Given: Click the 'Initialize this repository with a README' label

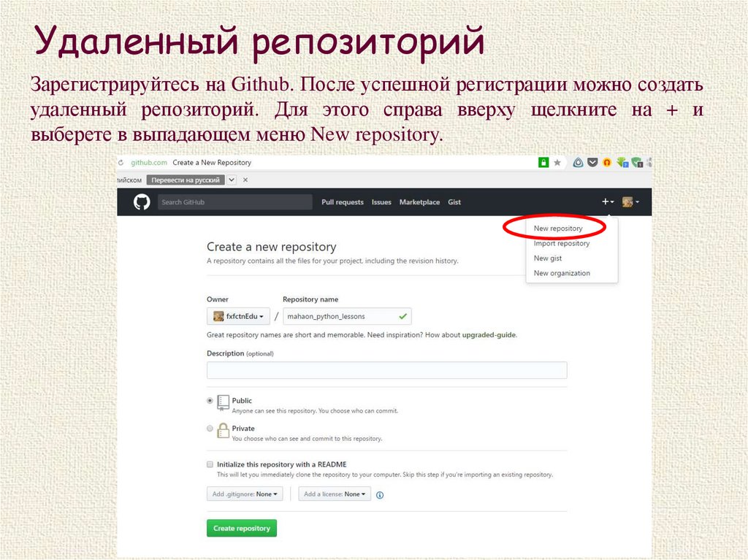Looking at the screenshot, I should point(281,464).
